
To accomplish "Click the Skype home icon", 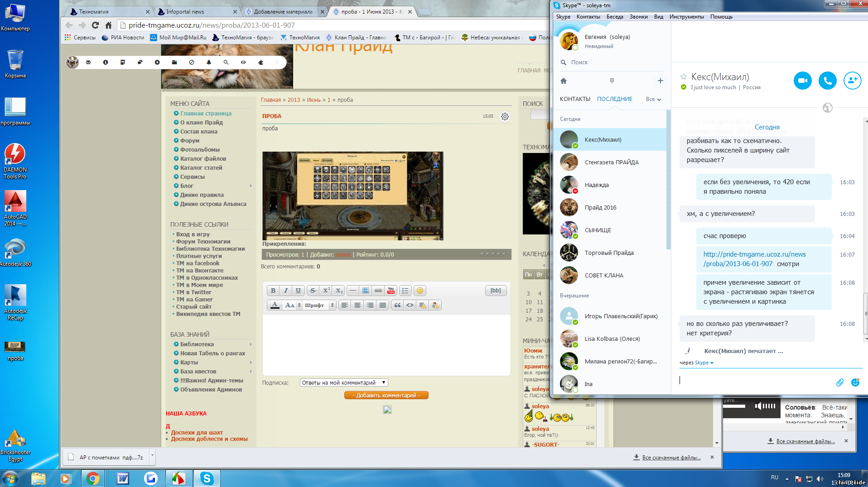I will point(564,81).
